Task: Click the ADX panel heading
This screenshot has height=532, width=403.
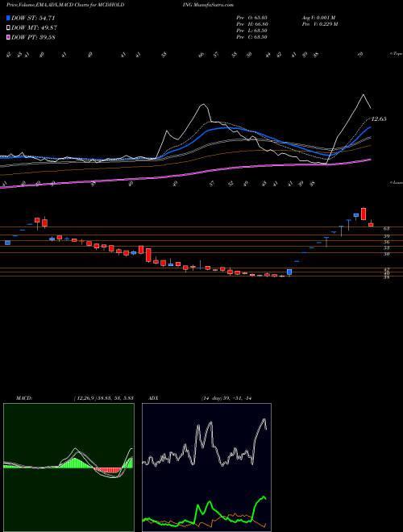Action: (153, 398)
